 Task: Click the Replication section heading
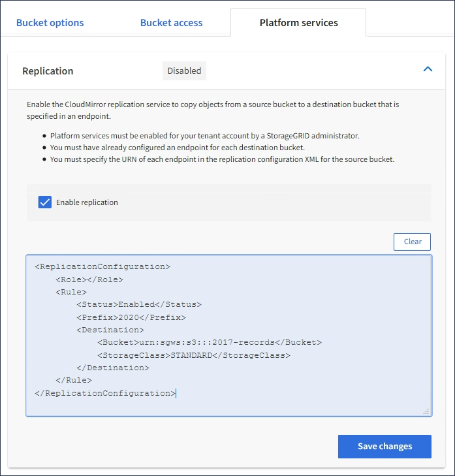[48, 71]
